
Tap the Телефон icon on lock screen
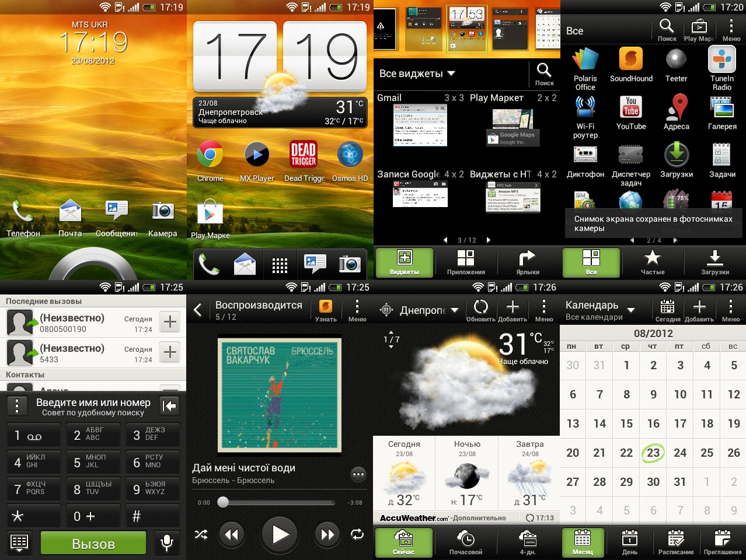click(23, 212)
